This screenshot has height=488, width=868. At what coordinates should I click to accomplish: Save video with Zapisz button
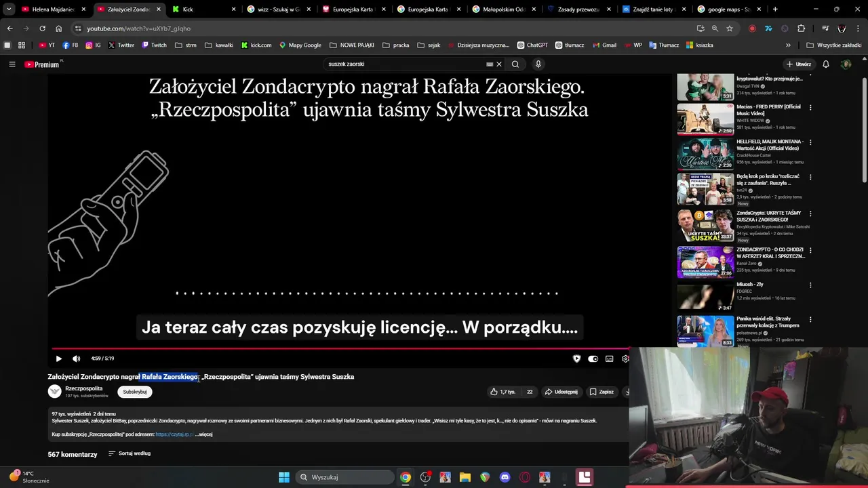(x=601, y=392)
